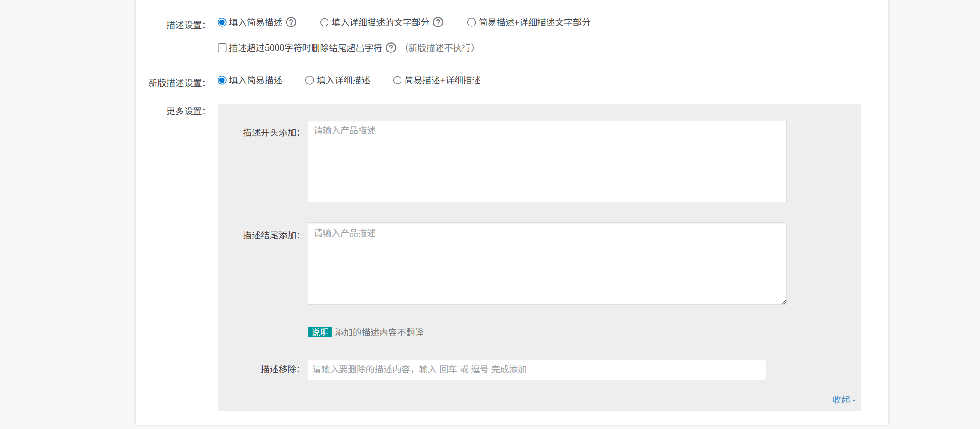This screenshot has height=429, width=980.
Task: Focus the 描述开头添加 text area
Action: coord(547,161)
